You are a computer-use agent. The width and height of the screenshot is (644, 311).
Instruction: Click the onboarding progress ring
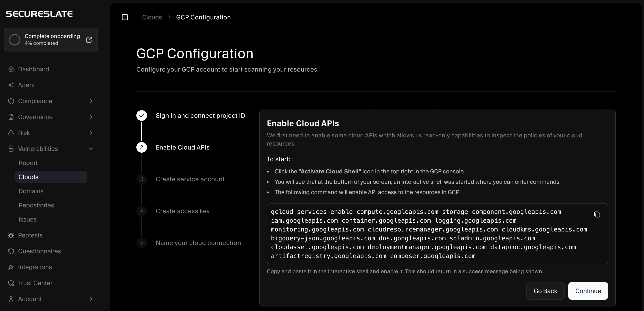tap(15, 40)
